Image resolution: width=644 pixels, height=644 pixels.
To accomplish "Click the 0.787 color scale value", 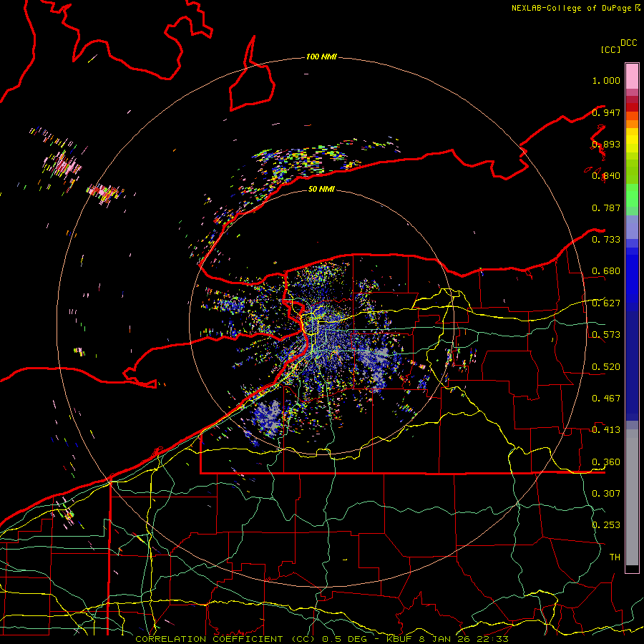I will (606, 208).
